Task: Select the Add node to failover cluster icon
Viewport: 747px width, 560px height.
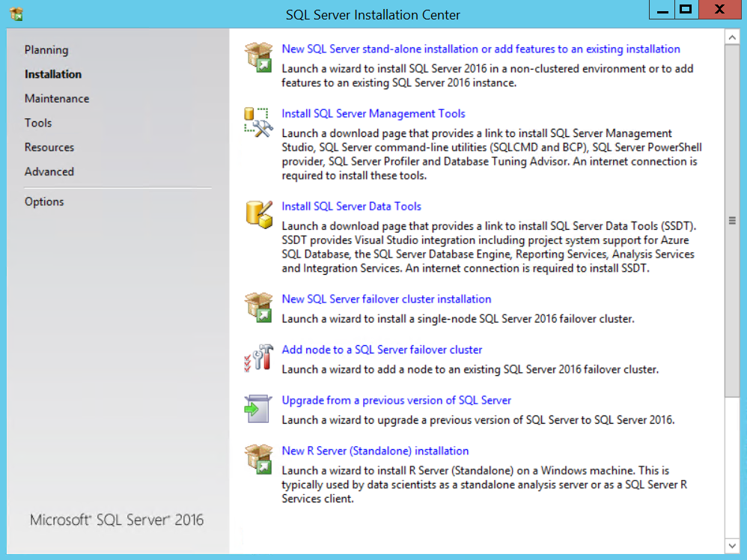Action: [258, 356]
